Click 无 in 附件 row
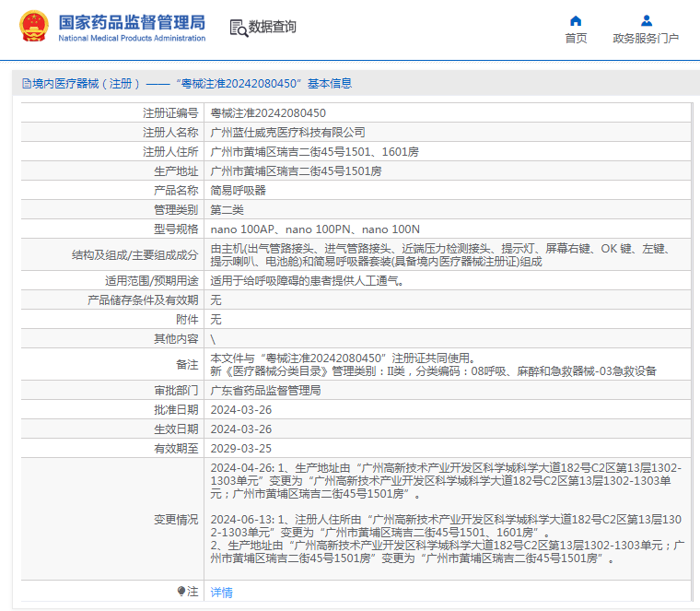This screenshot has width=700, height=611. pyautogui.click(x=216, y=320)
